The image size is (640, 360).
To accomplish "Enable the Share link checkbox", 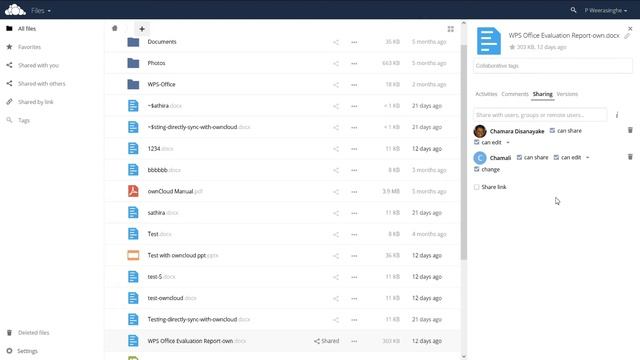I will click(476, 187).
